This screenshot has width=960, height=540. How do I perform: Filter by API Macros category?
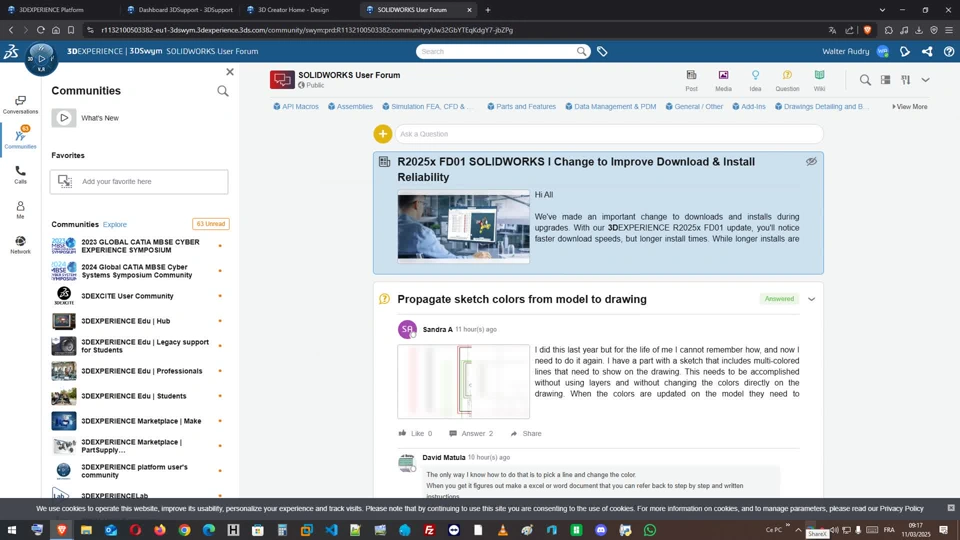[x=296, y=107]
